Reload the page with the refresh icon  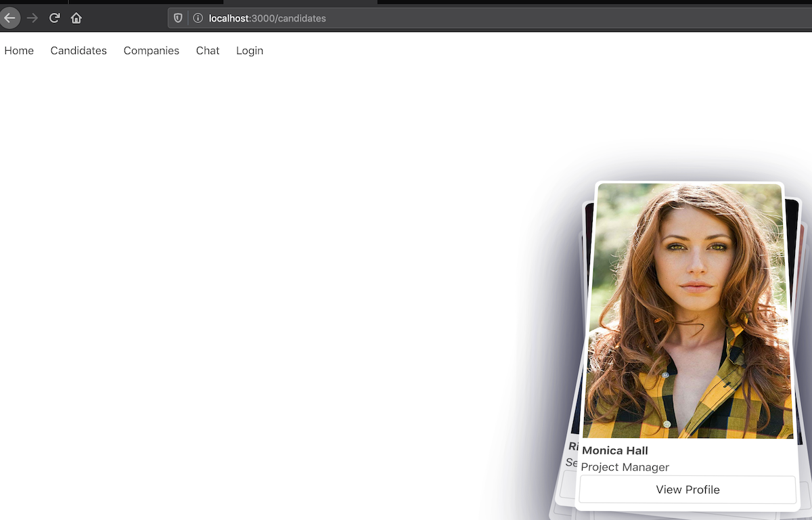(54, 18)
